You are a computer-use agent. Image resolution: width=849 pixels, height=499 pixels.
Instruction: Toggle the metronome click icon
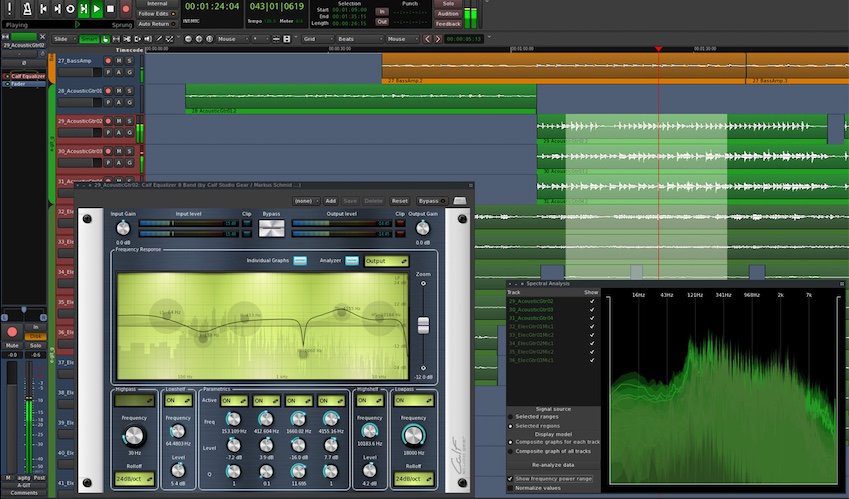27,9
